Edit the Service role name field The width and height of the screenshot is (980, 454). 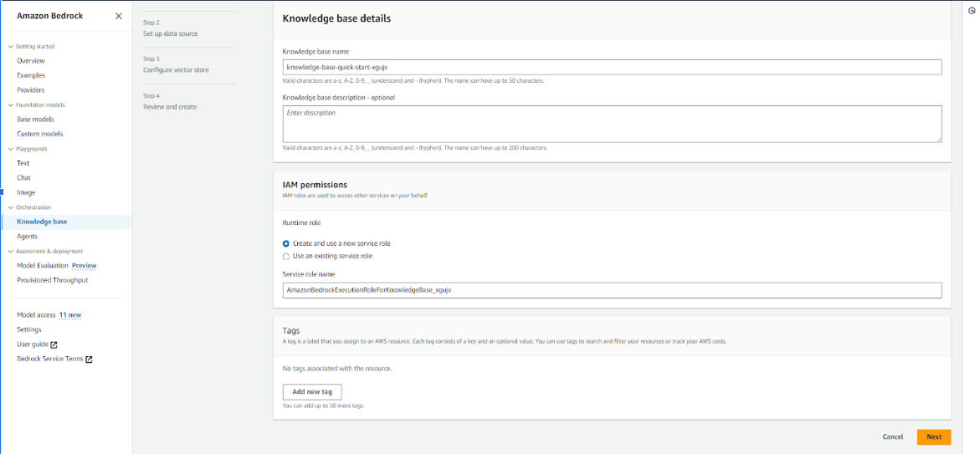point(612,290)
